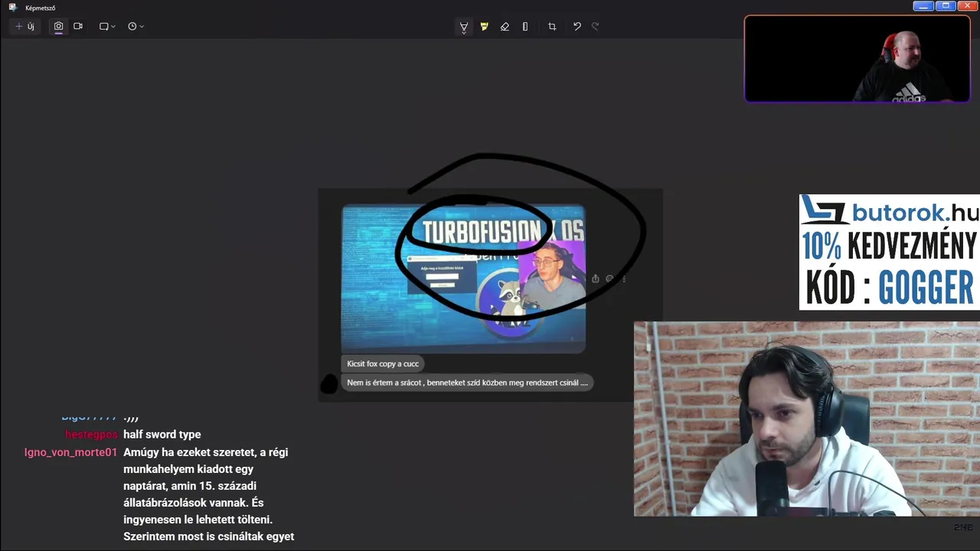Click the streamer webcam with brick wall
Viewport: 980px width, 551px height.
click(x=806, y=419)
